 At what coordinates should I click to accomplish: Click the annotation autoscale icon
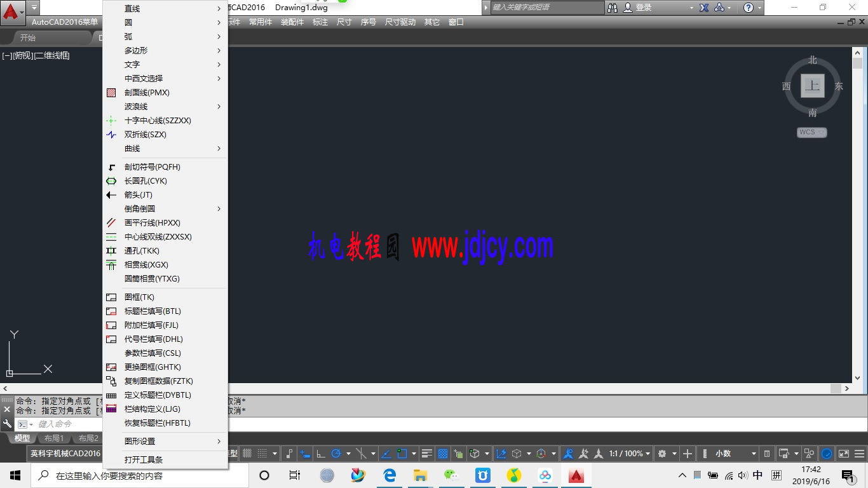tap(583, 453)
